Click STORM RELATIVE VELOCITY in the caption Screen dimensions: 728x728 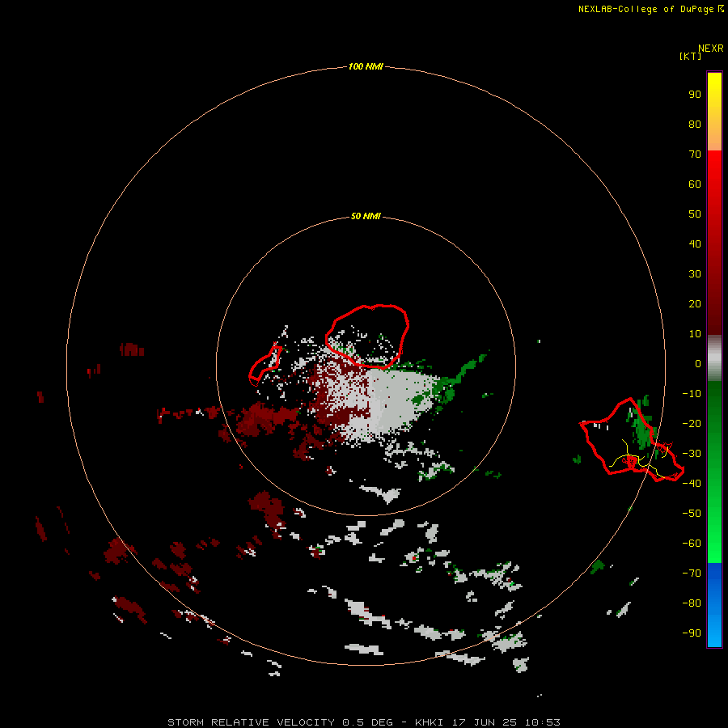click(x=251, y=722)
